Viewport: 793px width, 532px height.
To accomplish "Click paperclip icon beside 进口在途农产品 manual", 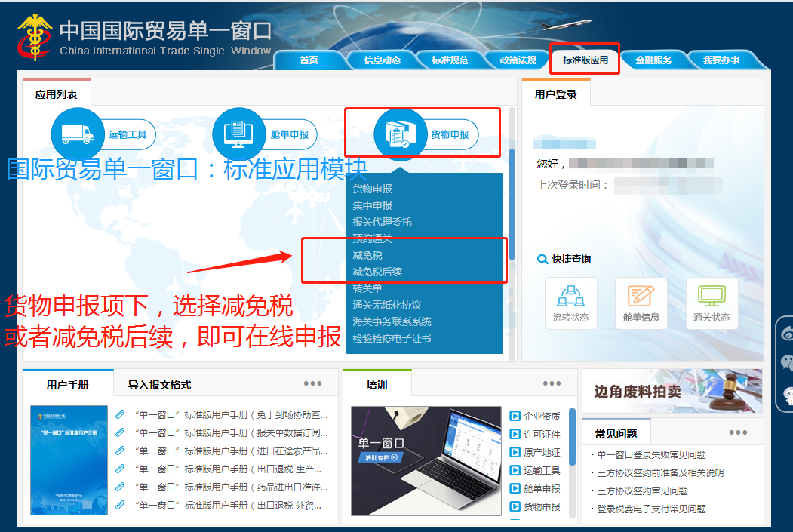I will 120,451.
